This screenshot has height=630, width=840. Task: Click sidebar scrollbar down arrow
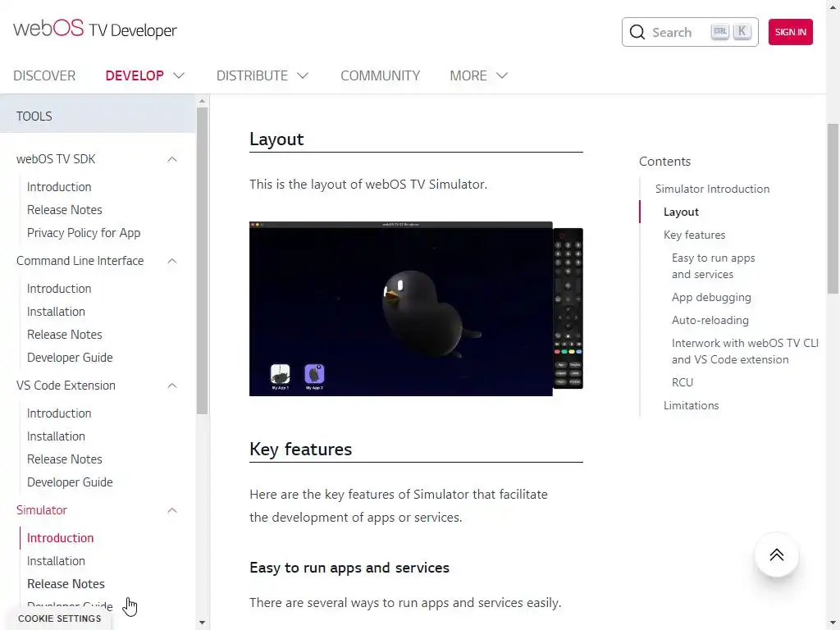point(202,623)
